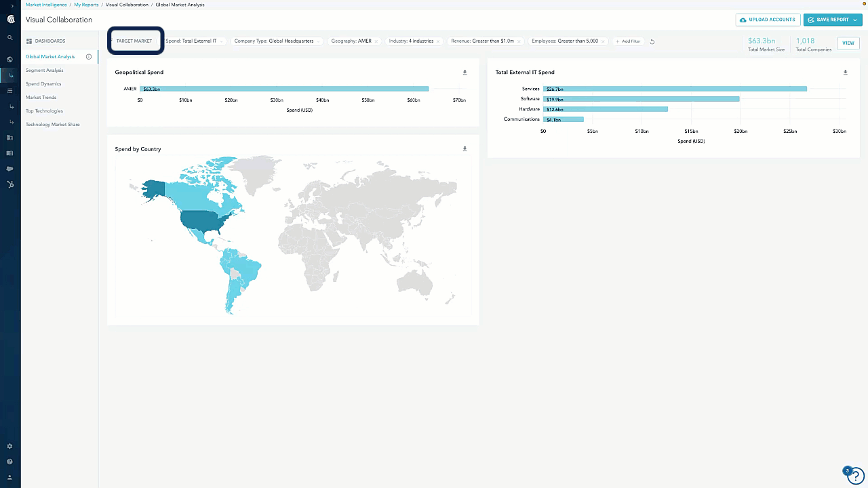Click the Target Market button

(134, 41)
